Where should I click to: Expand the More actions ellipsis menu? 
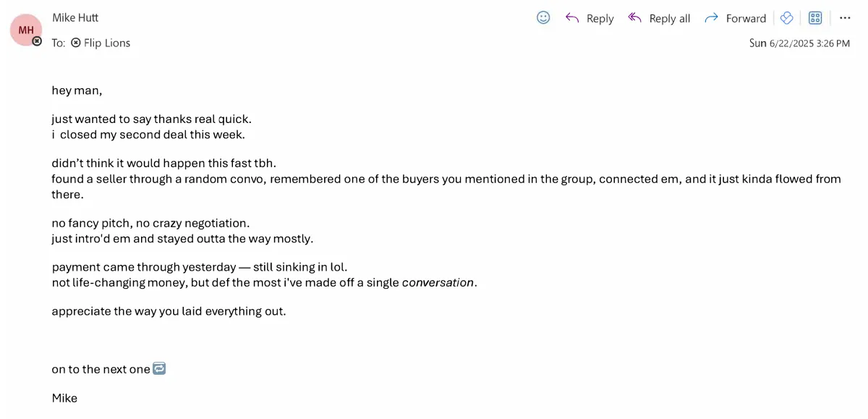click(845, 18)
